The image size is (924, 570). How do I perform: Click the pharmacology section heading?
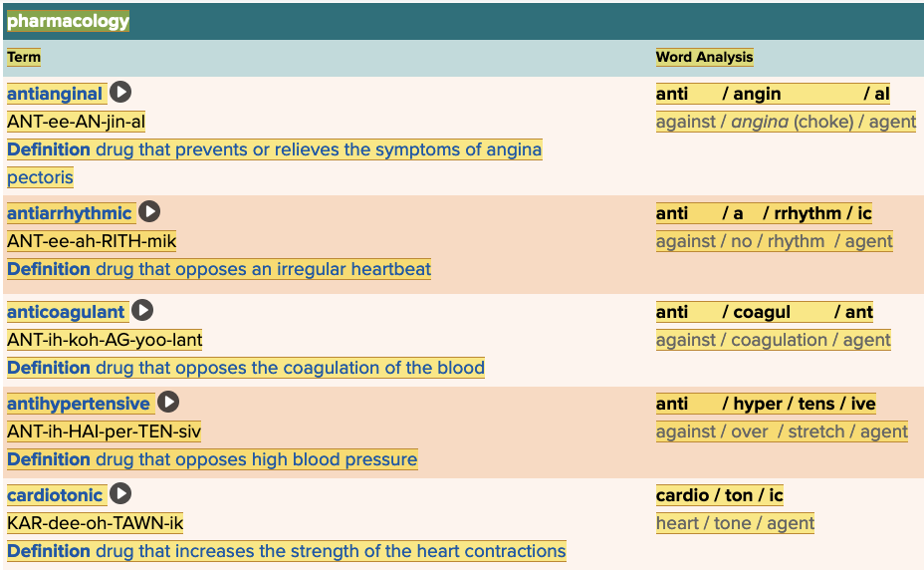(68, 21)
